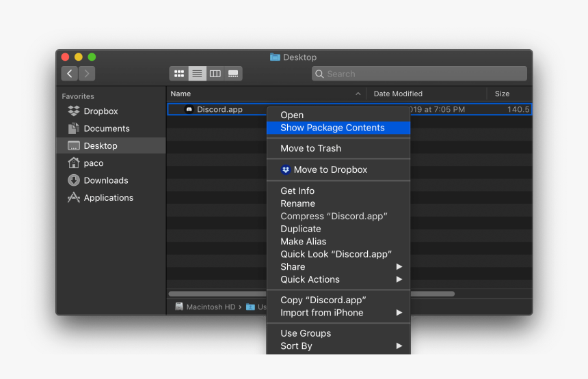Viewport: 588px width, 379px height.
Task: Click the Desktop sidebar icon
Action: (74, 145)
